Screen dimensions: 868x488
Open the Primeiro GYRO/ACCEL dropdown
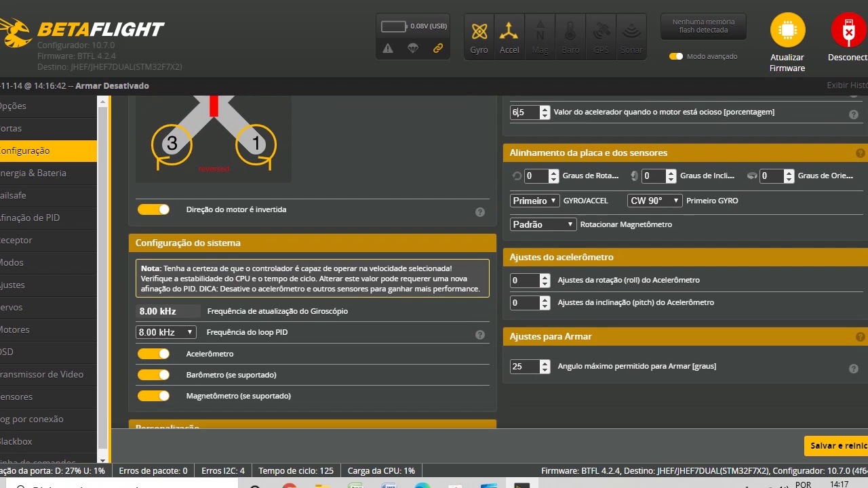(x=534, y=201)
